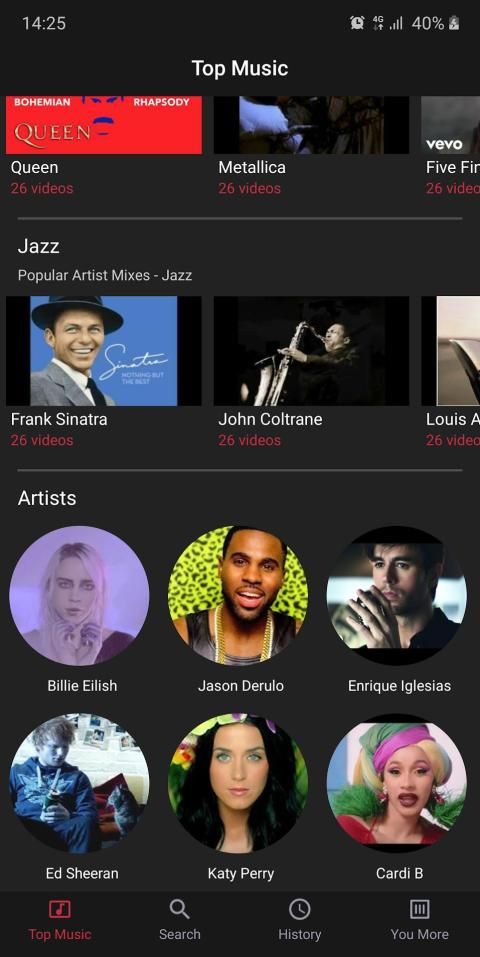
Task: Open Billie Eilish artist avatar
Action: pyautogui.click(x=79, y=596)
